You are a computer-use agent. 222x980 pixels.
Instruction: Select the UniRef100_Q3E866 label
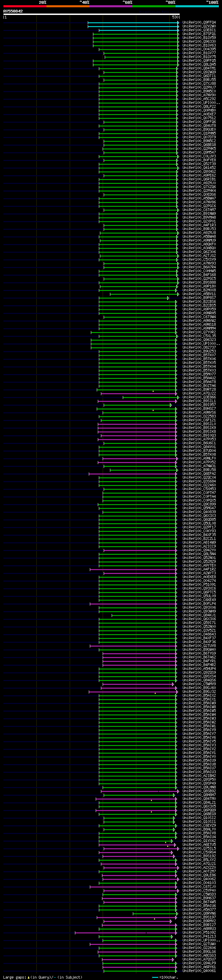click(x=199, y=397)
